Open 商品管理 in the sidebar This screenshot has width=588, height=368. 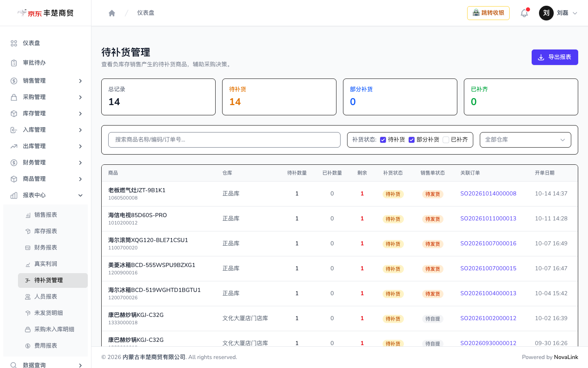click(x=46, y=179)
